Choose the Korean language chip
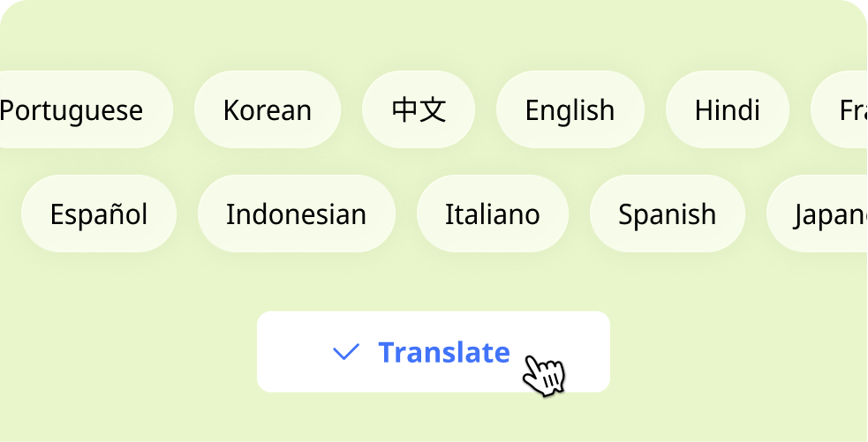Image resolution: width=868 pixels, height=442 pixels. 267,110
